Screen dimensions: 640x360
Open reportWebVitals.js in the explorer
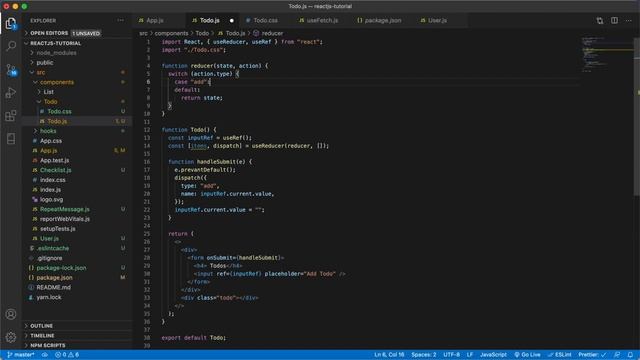(x=65, y=219)
